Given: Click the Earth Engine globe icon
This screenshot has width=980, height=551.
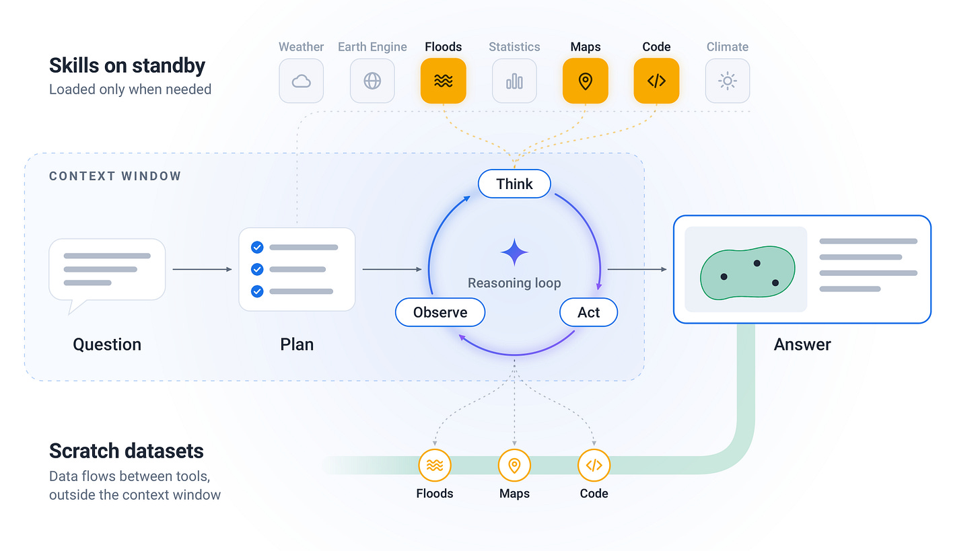Looking at the screenshot, I should pyautogui.click(x=372, y=81).
